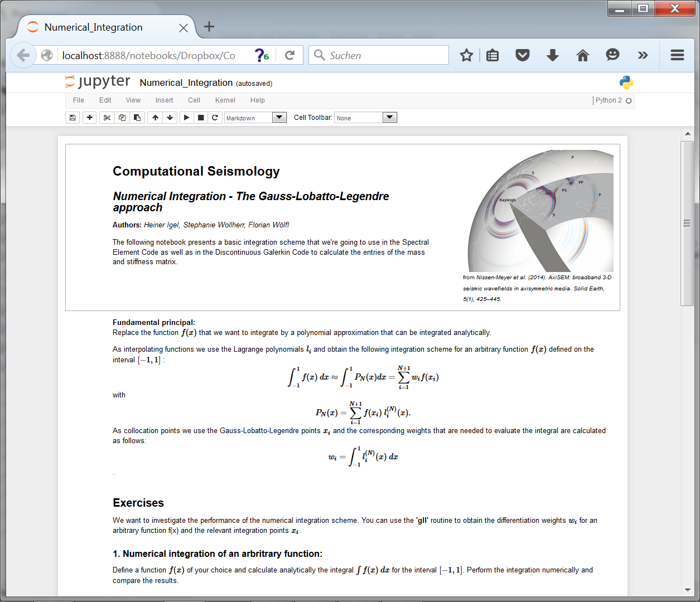This screenshot has height=602, width=700.
Task: Paste cell below using the toolbar icon
Action: [x=137, y=118]
